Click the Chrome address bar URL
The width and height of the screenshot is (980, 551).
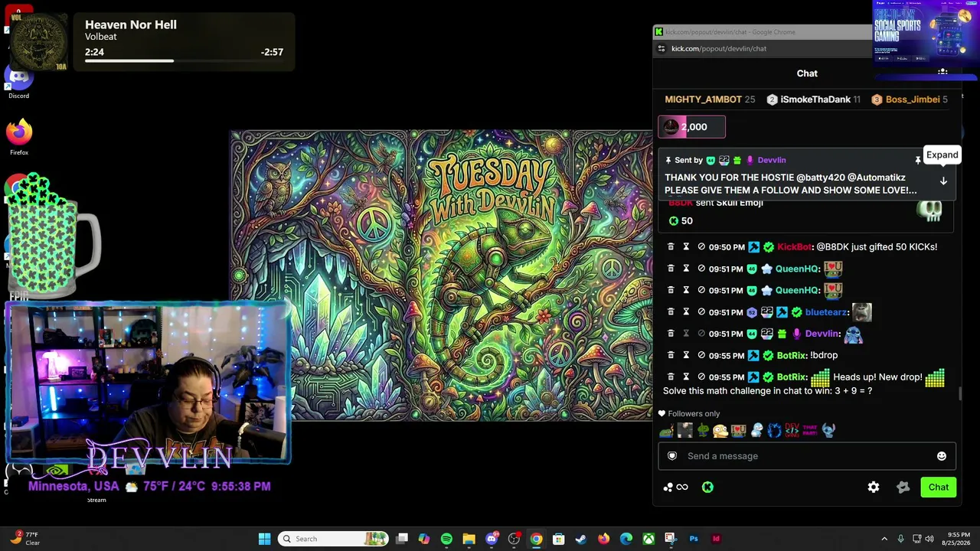click(719, 48)
